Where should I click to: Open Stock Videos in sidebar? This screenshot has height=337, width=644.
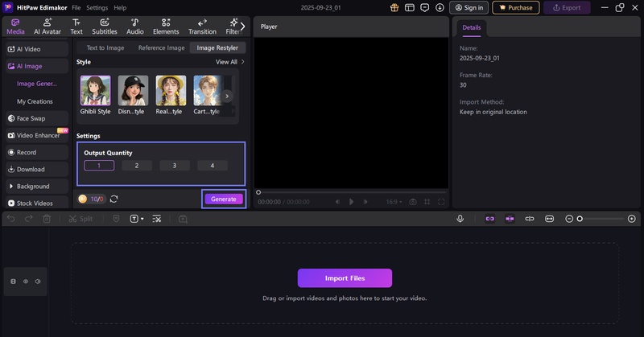click(x=37, y=203)
